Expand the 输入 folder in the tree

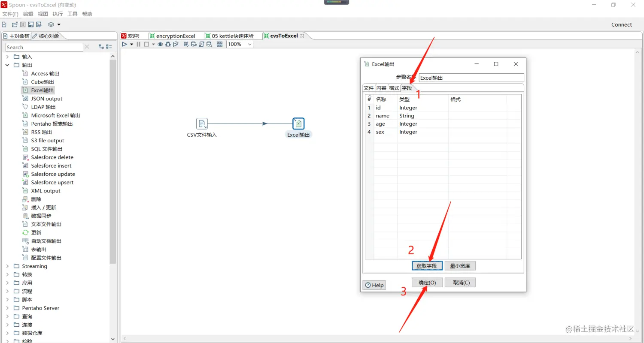(7, 57)
